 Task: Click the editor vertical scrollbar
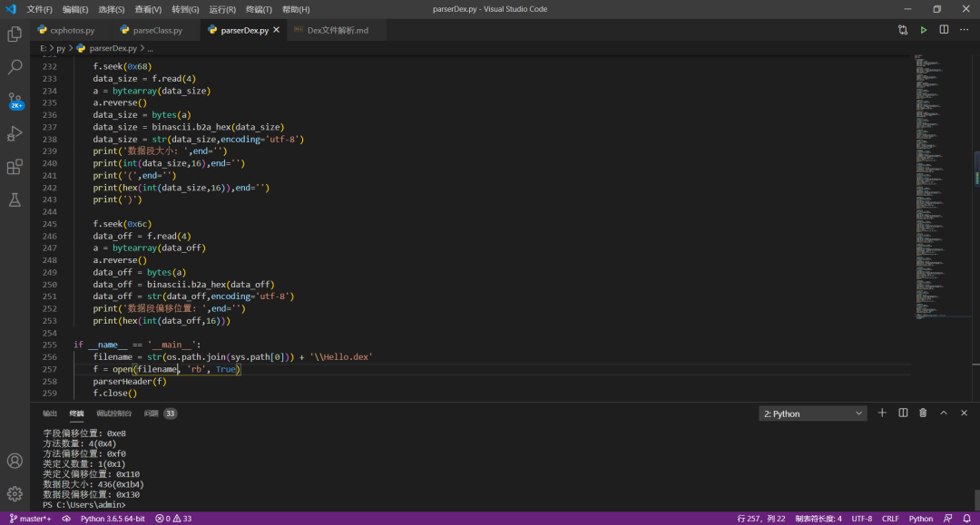976,228
